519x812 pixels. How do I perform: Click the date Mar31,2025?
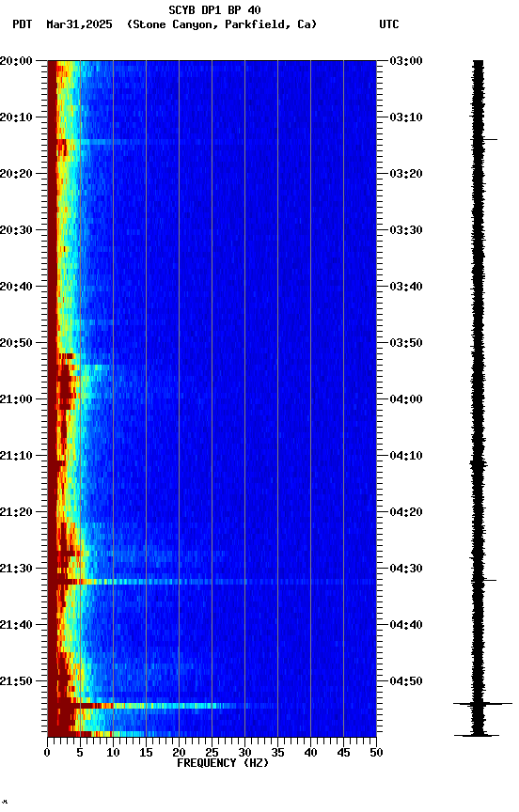tap(79, 24)
